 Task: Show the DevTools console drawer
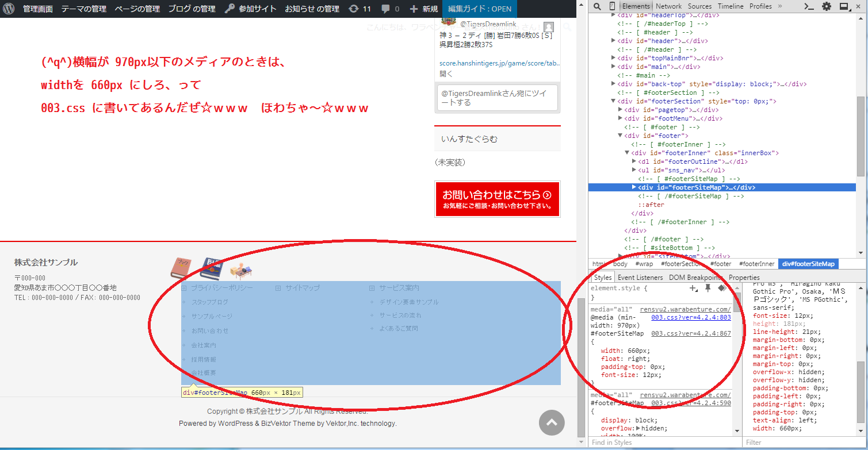pos(809,6)
